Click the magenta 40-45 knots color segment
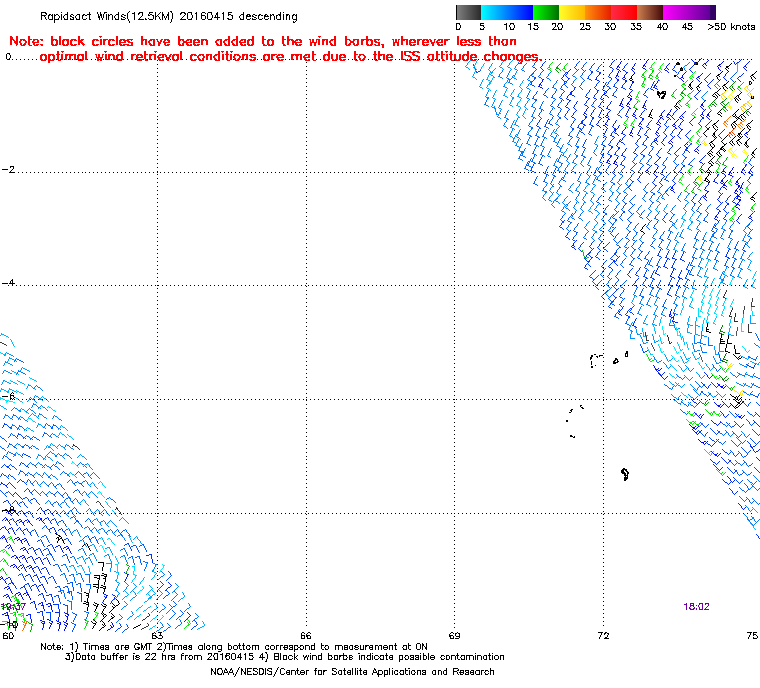This screenshot has height=688, width=760. [x=676, y=12]
